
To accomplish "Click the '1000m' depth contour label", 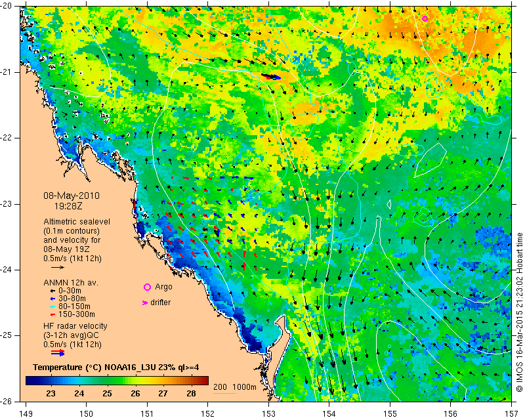I will (x=244, y=387).
